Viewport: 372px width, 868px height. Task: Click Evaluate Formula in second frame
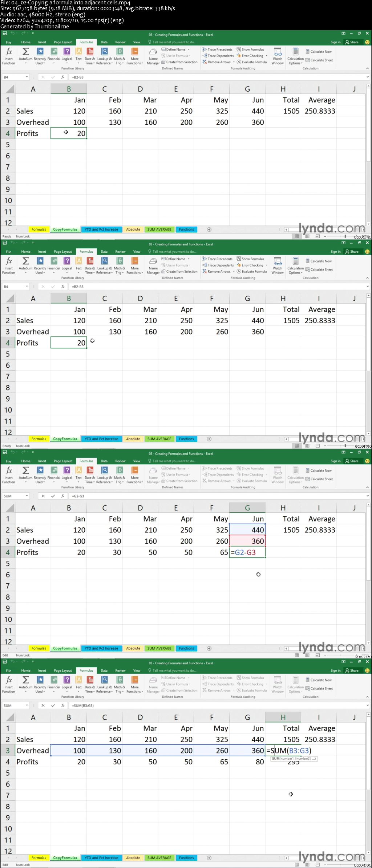252,271
